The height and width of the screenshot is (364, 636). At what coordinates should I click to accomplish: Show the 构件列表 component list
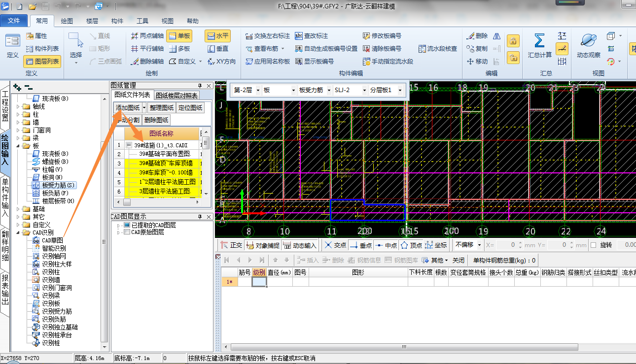click(x=42, y=49)
